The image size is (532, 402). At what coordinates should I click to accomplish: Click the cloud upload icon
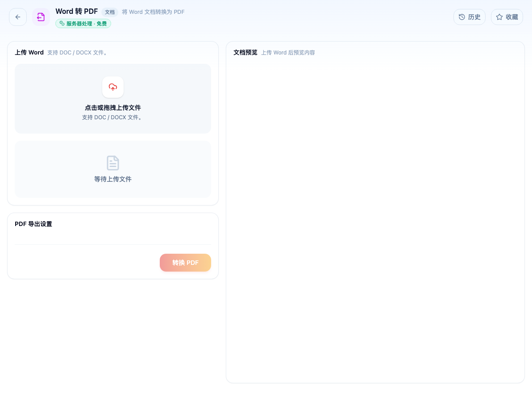(x=113, y=87)
